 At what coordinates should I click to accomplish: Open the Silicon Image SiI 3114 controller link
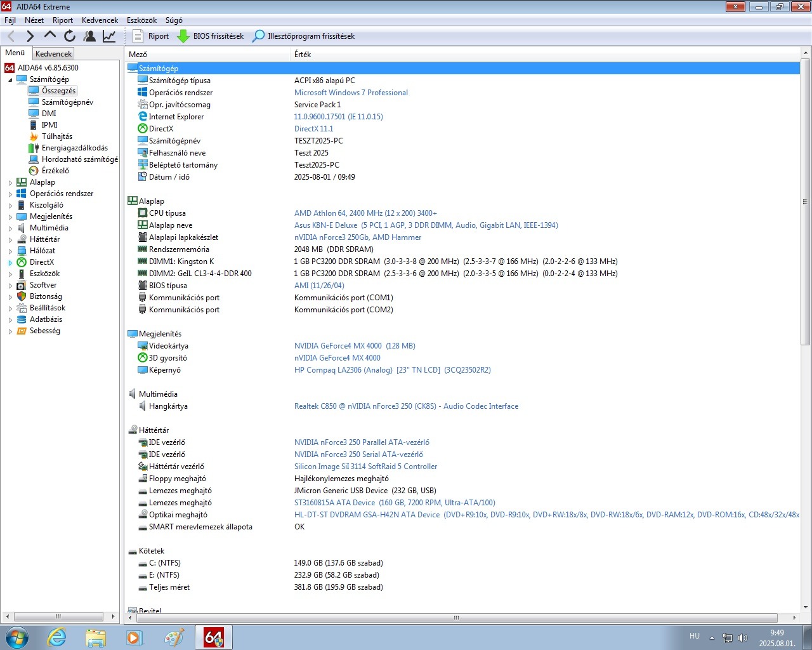tap(365, 467)
